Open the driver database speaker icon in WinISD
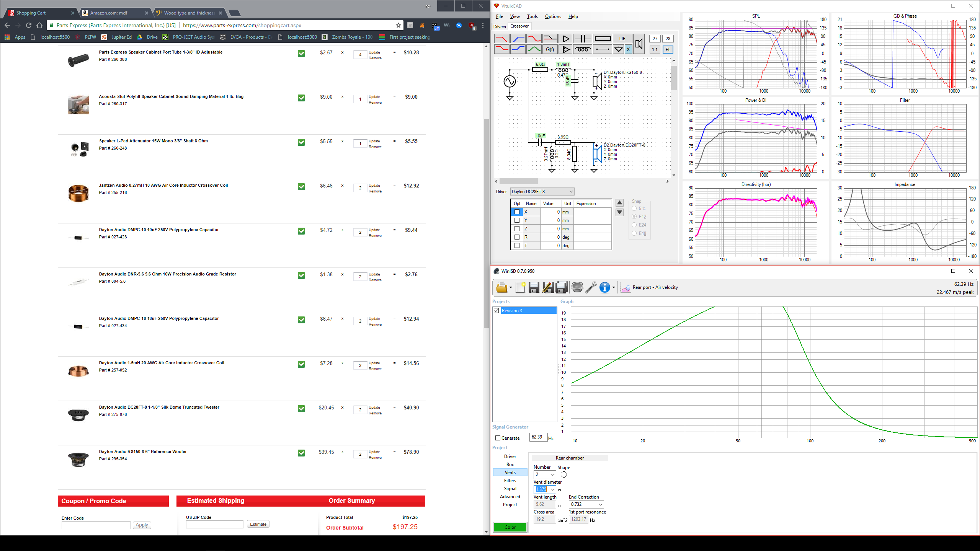The height and width of the screenshot is (551, 980). [577, 287]
